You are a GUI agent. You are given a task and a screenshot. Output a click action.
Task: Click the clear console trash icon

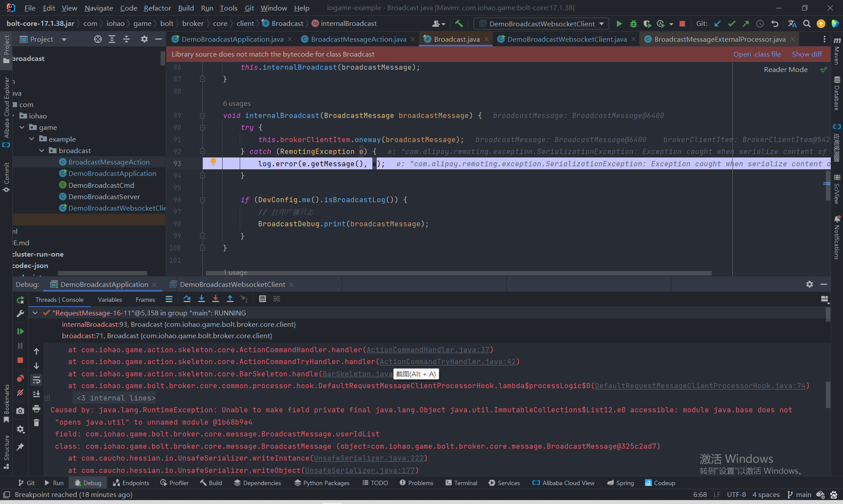36,422
